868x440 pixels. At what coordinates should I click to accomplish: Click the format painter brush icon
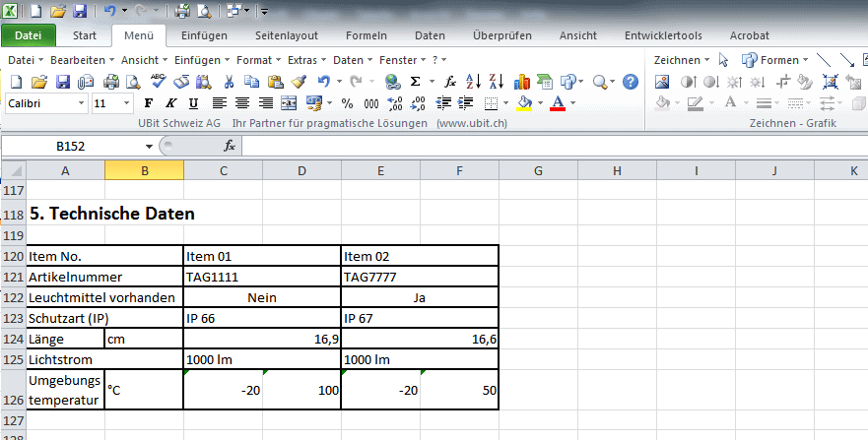[x=299, y=82]
